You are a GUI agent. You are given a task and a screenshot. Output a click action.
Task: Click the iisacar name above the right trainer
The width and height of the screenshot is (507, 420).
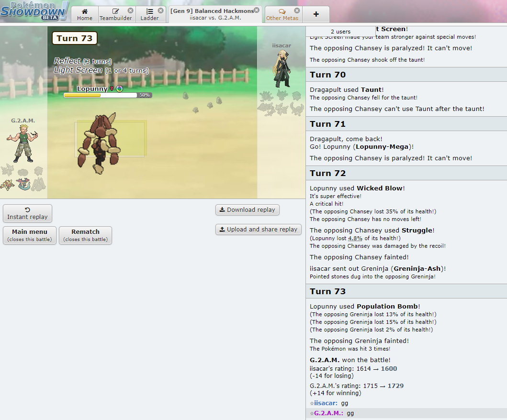282,45
